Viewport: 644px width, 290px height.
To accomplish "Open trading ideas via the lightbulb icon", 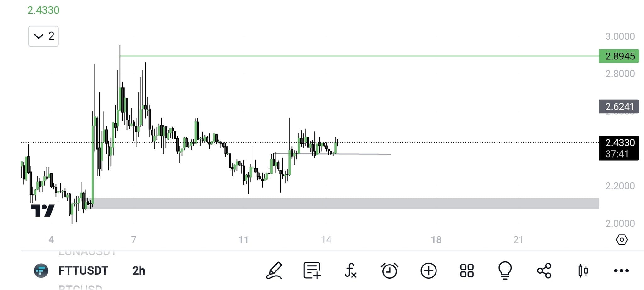I will pyautogui.click(x=505, y=270).
